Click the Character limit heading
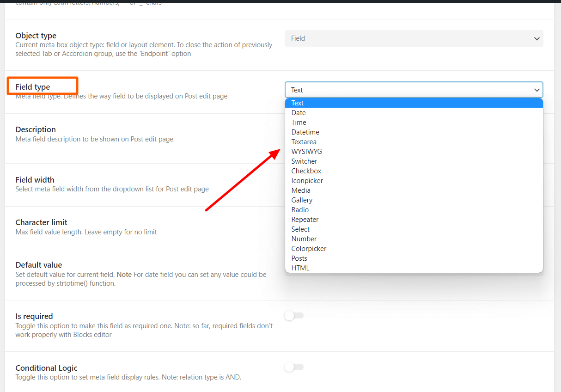The height and width of the screenshot is (392, 561). tap(42, 222)
